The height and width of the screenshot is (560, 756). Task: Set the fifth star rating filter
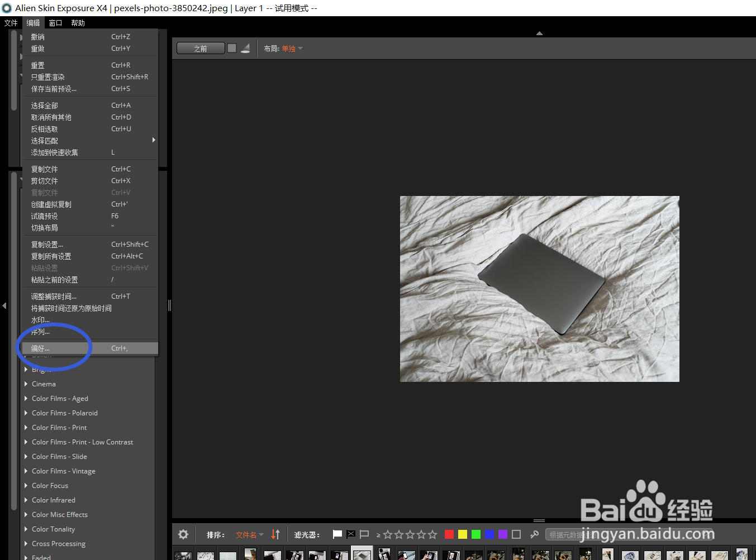[432, 534]
